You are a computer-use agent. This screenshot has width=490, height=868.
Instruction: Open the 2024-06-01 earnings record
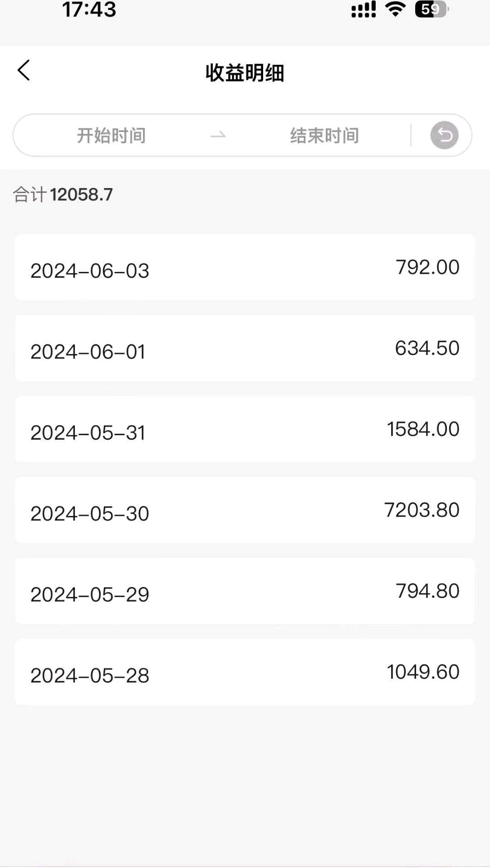[245, 348]
